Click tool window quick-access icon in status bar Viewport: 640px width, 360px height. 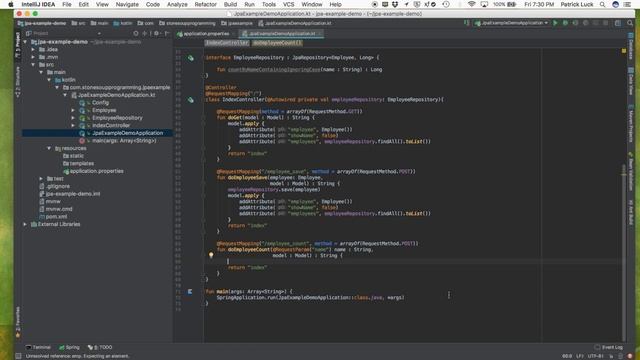pyautogui.click(x=18, y=356)
